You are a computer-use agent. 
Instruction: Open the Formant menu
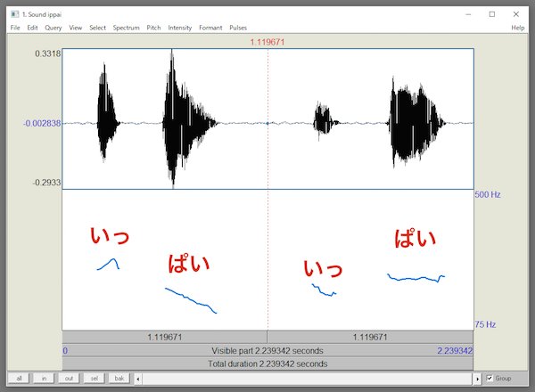210,28
